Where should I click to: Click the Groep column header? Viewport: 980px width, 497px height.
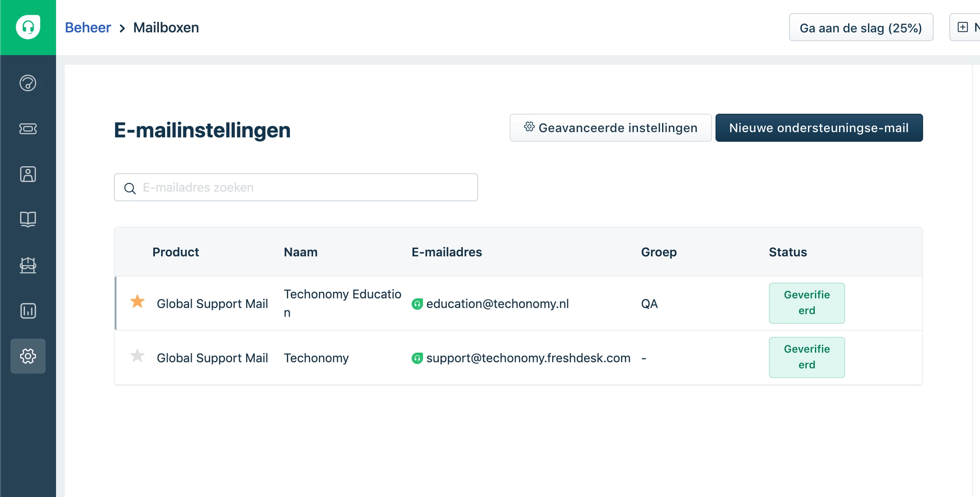click(x=659, y=252)
